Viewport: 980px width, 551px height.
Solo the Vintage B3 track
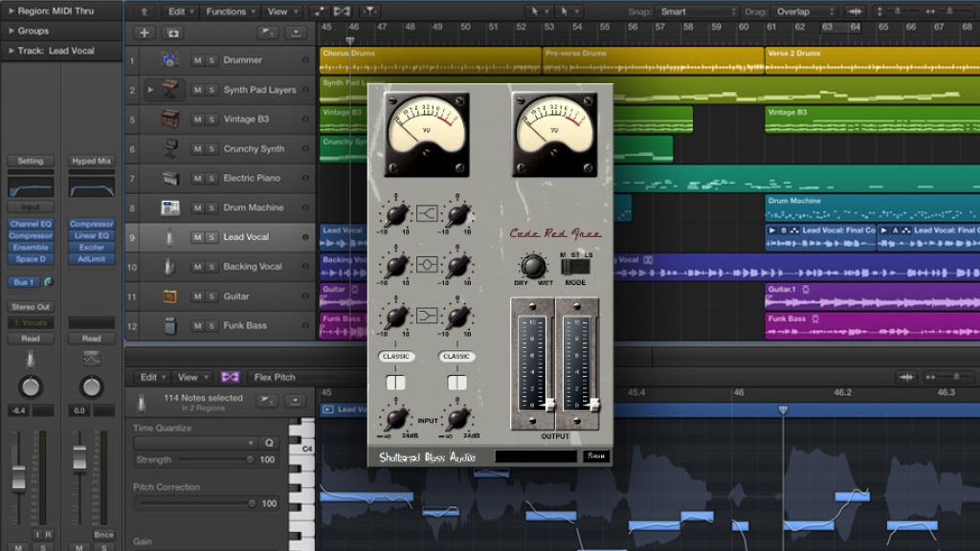212,119
